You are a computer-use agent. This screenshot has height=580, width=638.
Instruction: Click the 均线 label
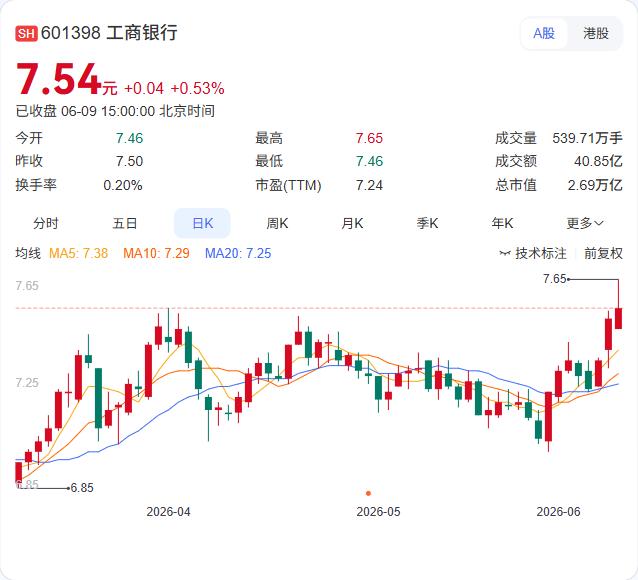point(28,254)
